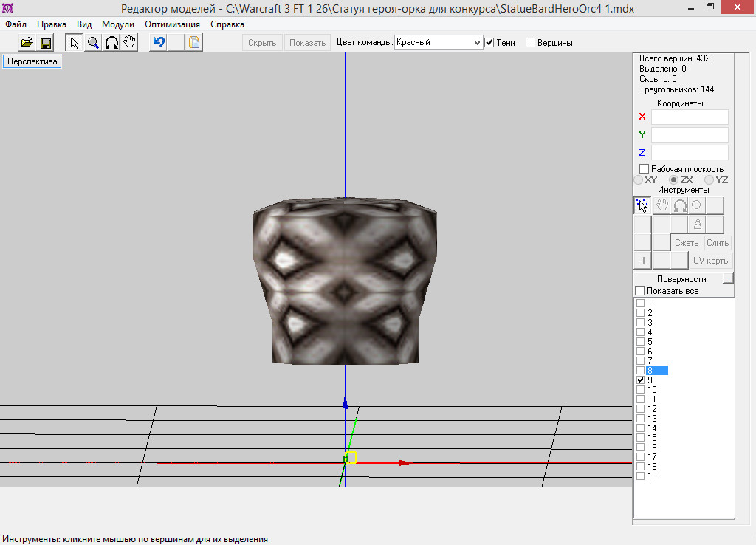Viewport: 756px width, 545px height.
Task: Click into the X coordinate field
Action: pyautogui.click(x=690, y=117)
